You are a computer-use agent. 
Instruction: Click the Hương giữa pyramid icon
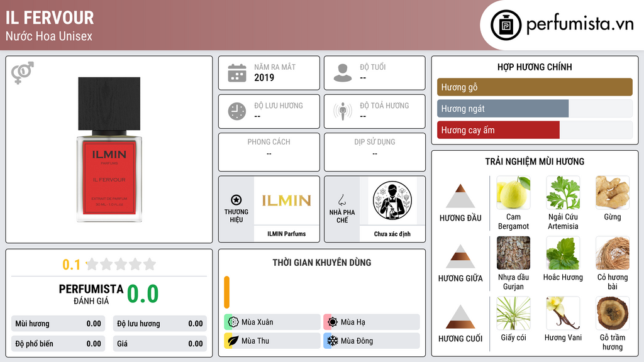(x=460, y=256)
